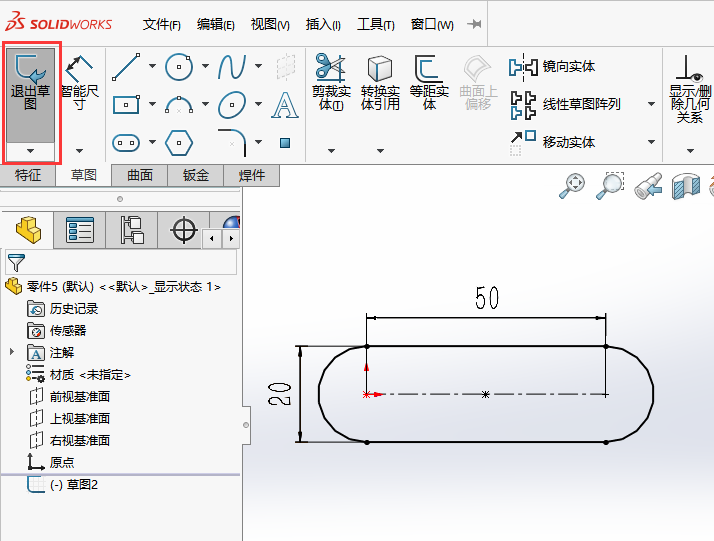Open Move Entities dropdown arrow
This screenshot has height=541, width=714.
click(x=651, y=142)
